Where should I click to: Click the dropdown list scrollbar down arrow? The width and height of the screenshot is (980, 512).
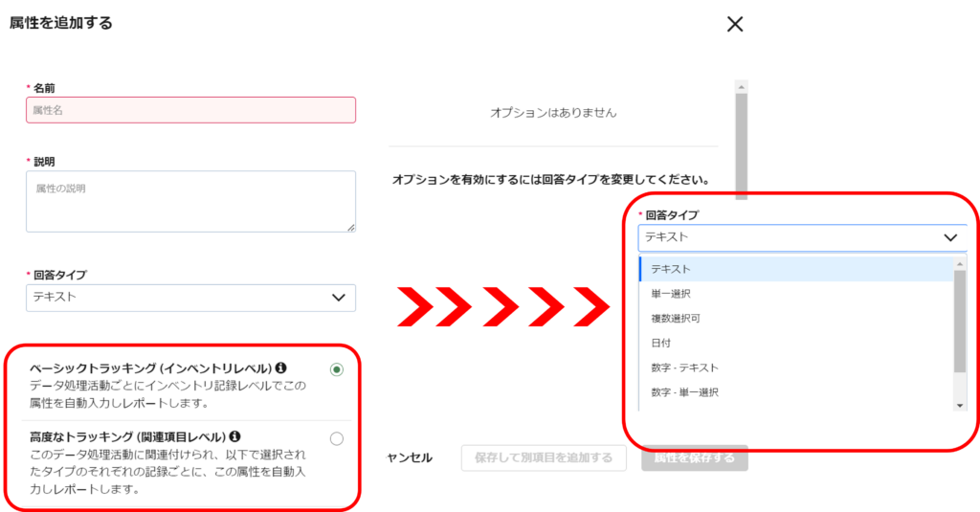pyautogui.click(x=960, y=405)
